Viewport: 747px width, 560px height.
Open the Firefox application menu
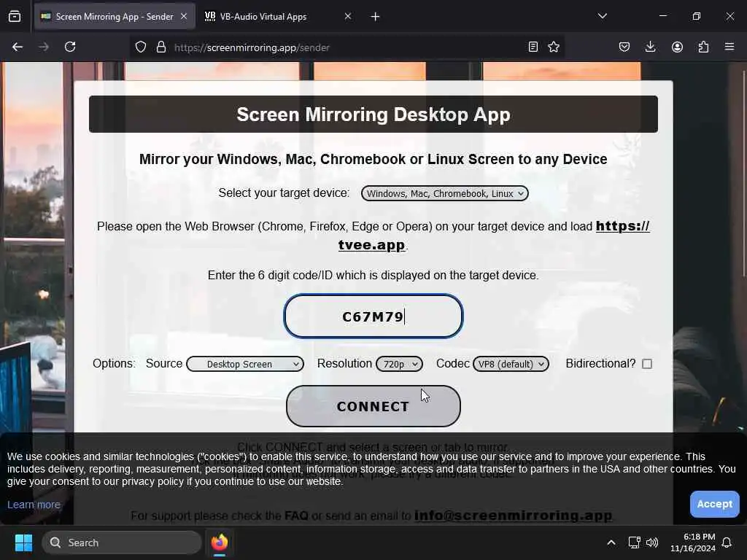(x=729, y=47)
